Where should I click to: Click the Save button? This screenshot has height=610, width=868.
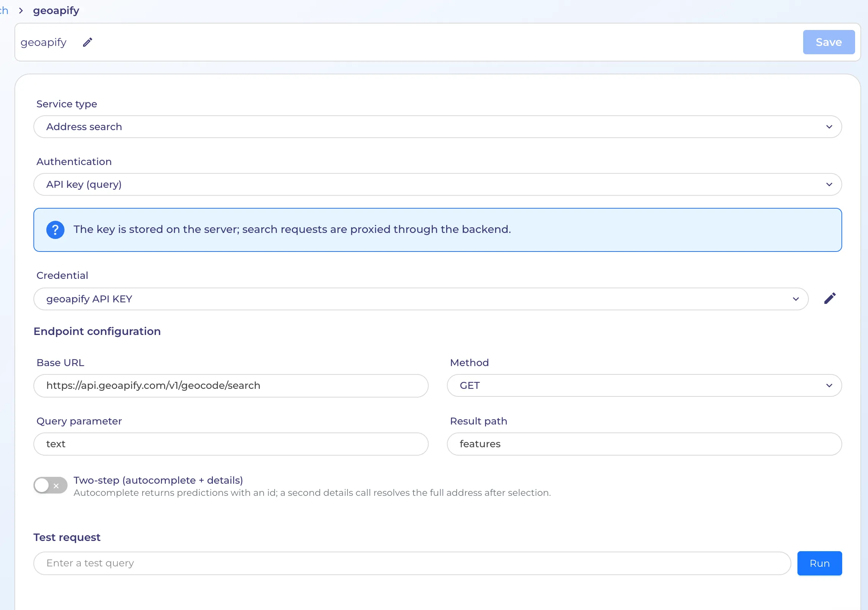click(x=829, y=42)
